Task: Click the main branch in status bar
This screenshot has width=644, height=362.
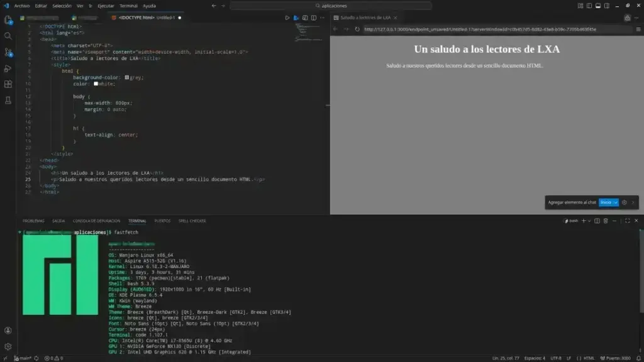Action: [x=23, y=358]
